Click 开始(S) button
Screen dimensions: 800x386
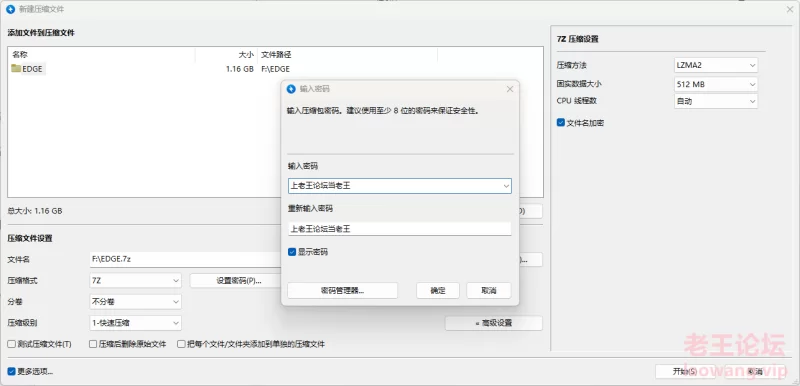click(685, 372)
